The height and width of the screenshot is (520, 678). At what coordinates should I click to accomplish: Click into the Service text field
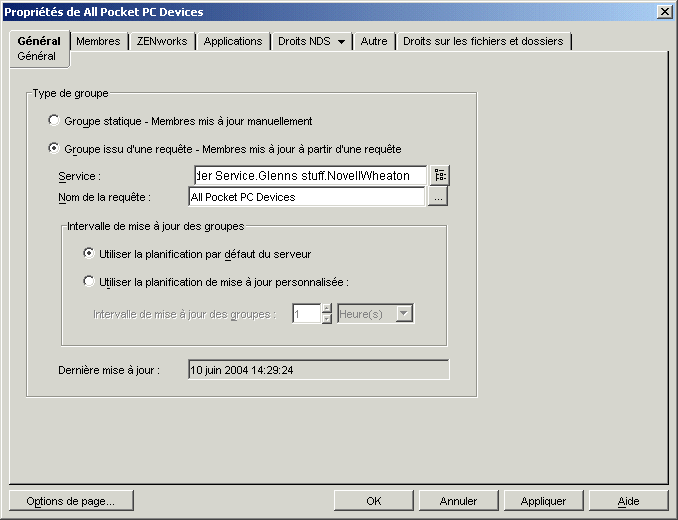310,175
